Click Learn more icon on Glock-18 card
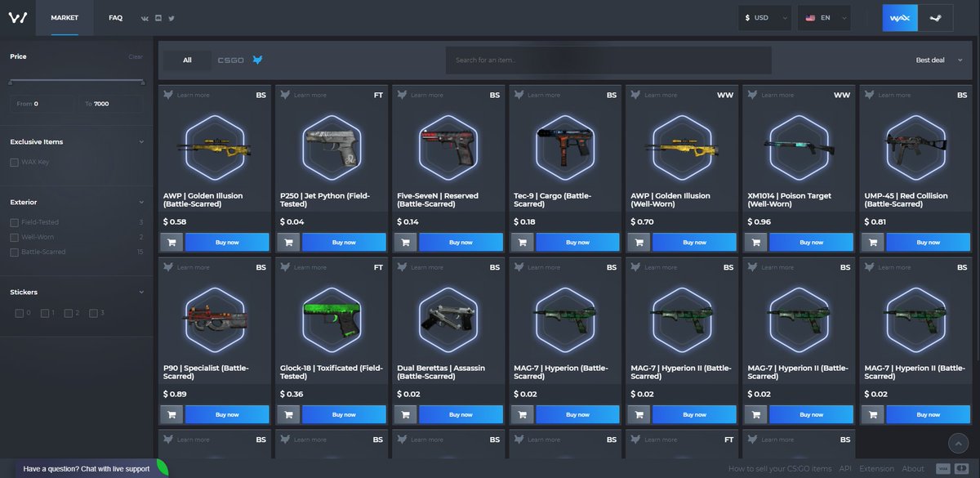This screenshot has width=980, height=478. point(285,267)
